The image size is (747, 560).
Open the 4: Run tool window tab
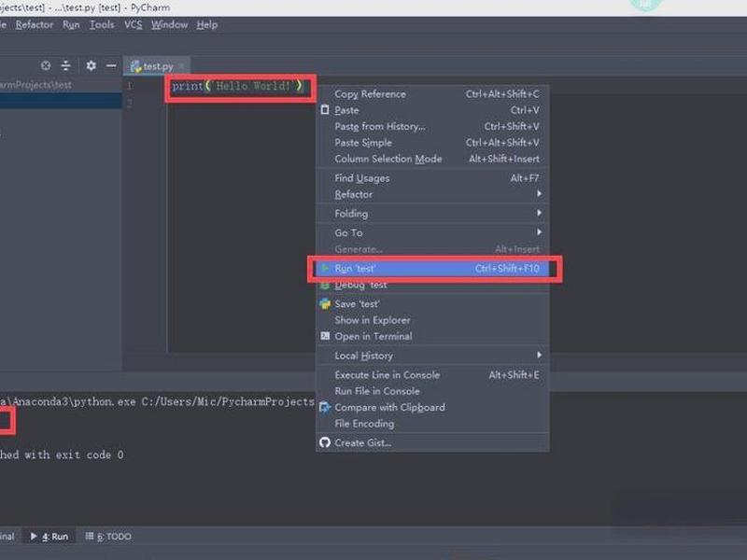click(x=49, y=537)
